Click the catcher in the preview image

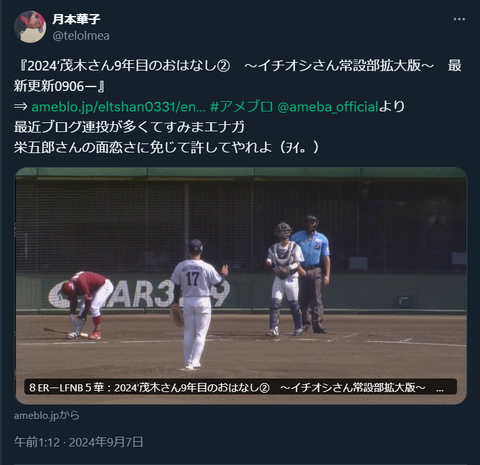pos(285,279)
